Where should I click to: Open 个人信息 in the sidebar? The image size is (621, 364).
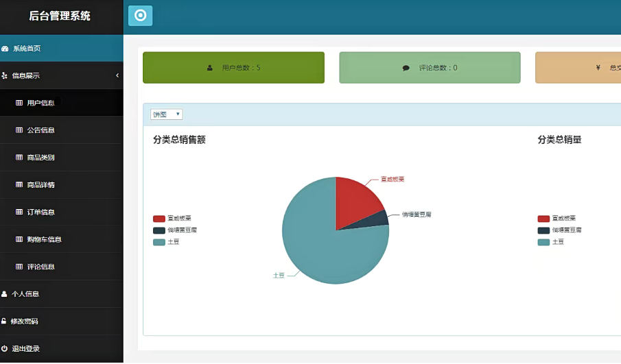[x=61, y=294]
